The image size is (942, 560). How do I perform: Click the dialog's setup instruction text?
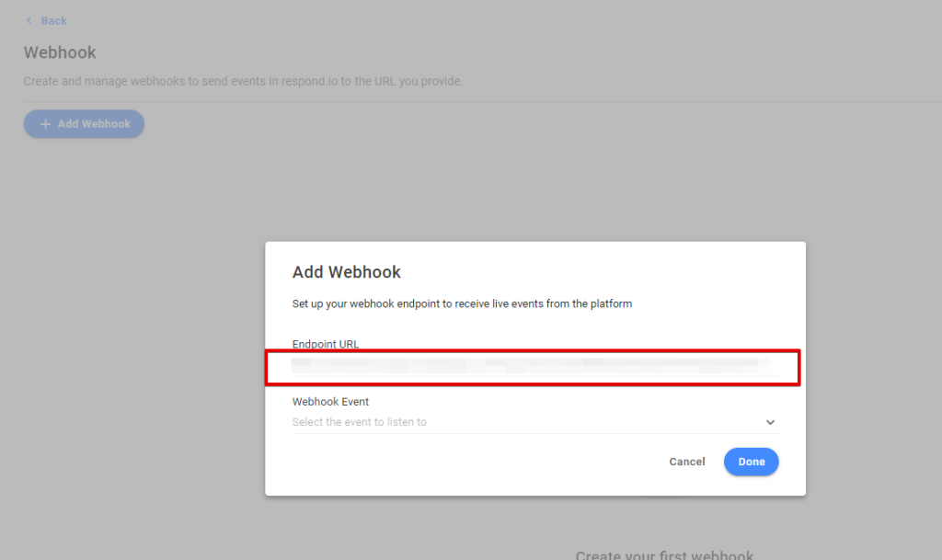click(462, 303)
